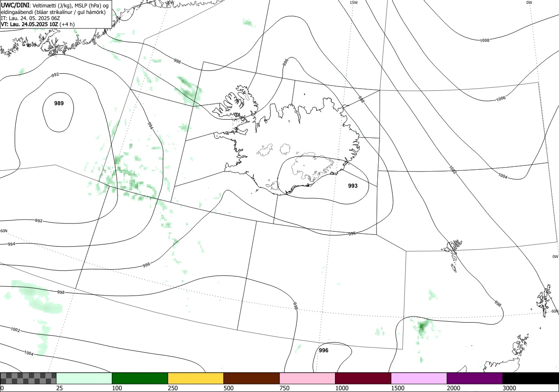This screenshot has width=559, height=392.
Task: Click the eldingaábendi description line
Action: [x=53, y=12]
